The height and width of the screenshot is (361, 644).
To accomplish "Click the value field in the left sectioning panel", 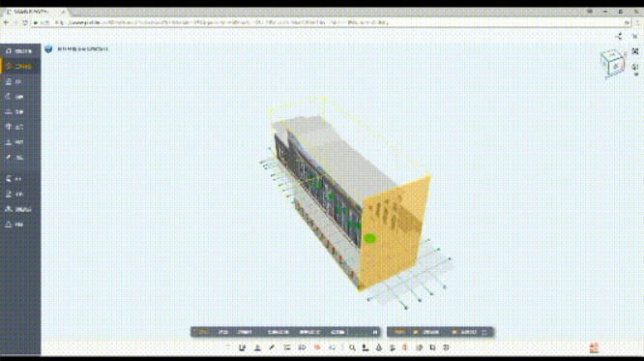I will (x=360, y=332).
